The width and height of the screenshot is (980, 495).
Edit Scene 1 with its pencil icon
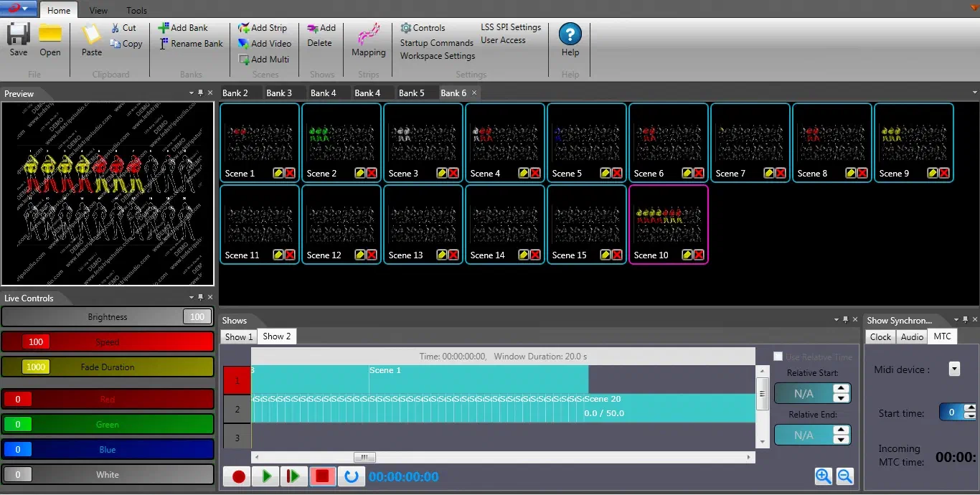(278, 174)
